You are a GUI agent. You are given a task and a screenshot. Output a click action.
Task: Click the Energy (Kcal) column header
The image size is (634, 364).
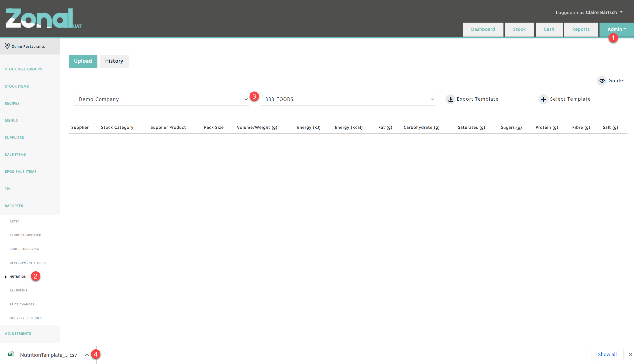click(349, 127)
